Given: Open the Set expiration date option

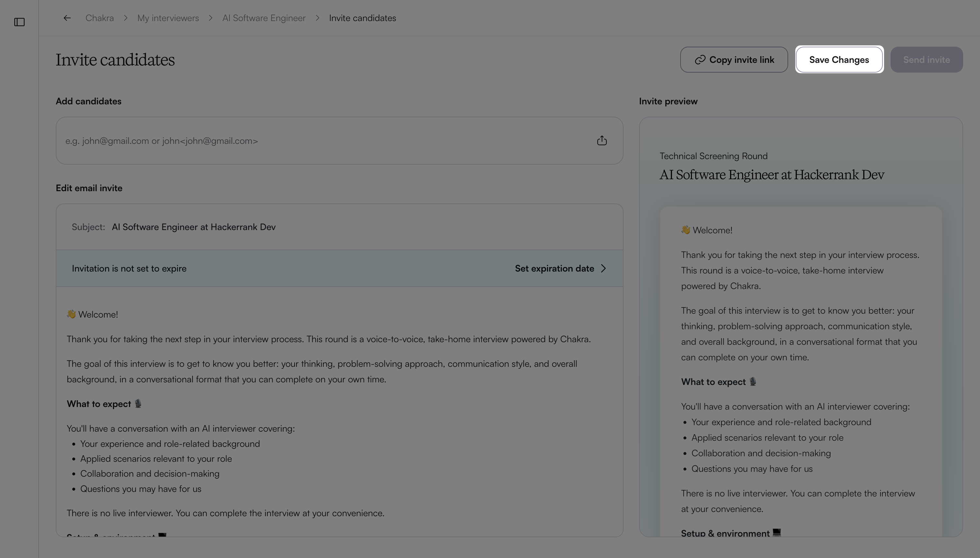Looking at the screenshot, I should (561, 268).
